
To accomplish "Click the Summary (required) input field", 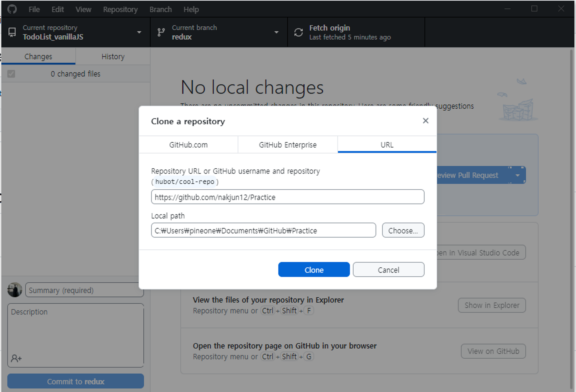I will (84, 290).
